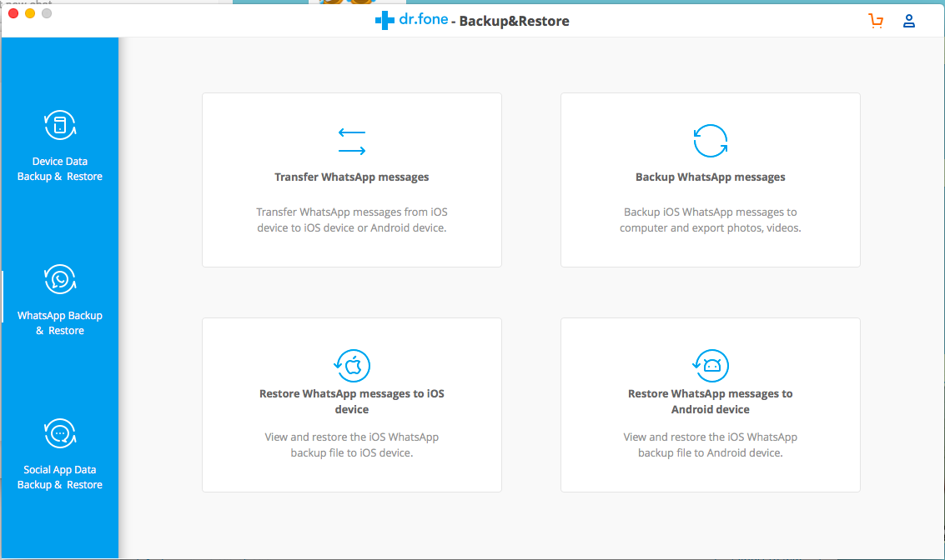Open the shopping cart icon
Image resolution: width=945 pixels, height=560 pixels.
(876, 21)
